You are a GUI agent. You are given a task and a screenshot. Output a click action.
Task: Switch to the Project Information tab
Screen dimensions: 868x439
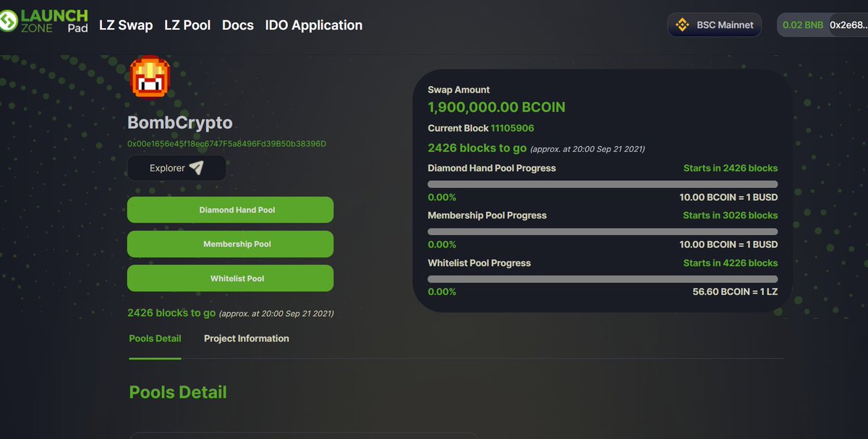click(247, 338)
